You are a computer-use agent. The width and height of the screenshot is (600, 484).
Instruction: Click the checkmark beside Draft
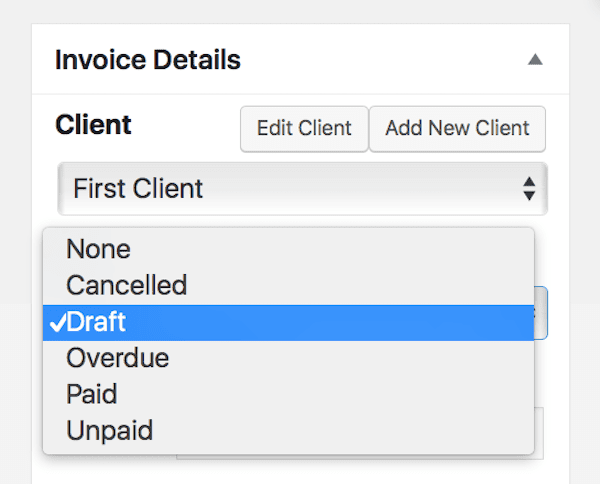(58, 322)
